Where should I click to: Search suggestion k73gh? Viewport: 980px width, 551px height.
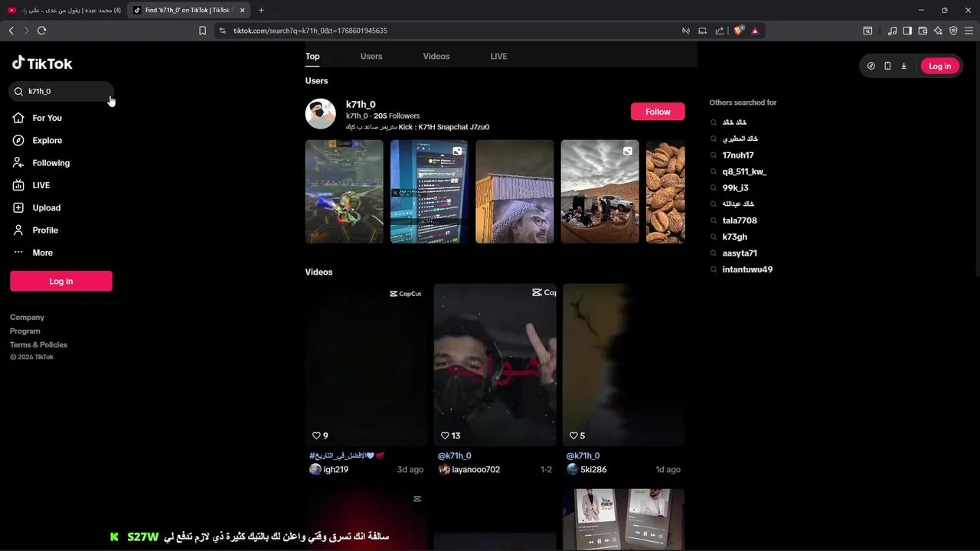click(734, 236)
